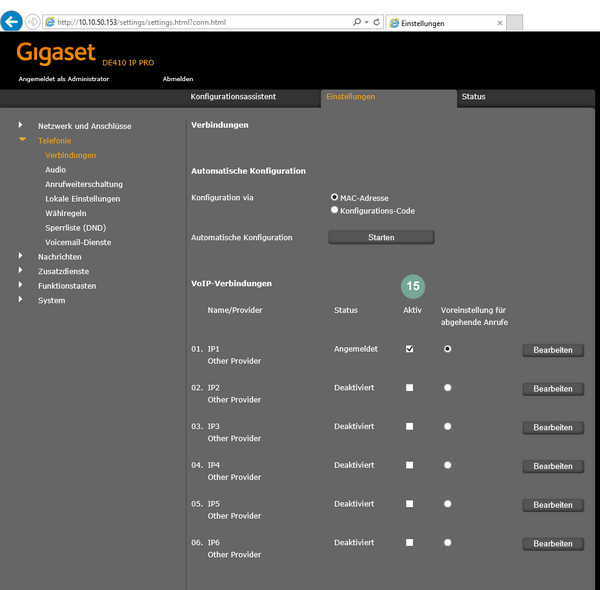The width and height of the screenshot is (600, 590).
Task: Click the 06. IP6 connection name
Action: point(205,543)
